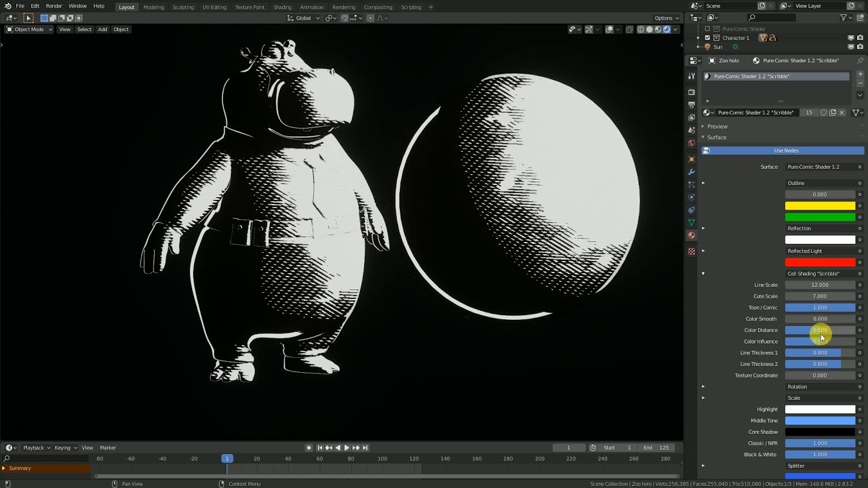Pin the properties editor context

[x=860, y=60]
